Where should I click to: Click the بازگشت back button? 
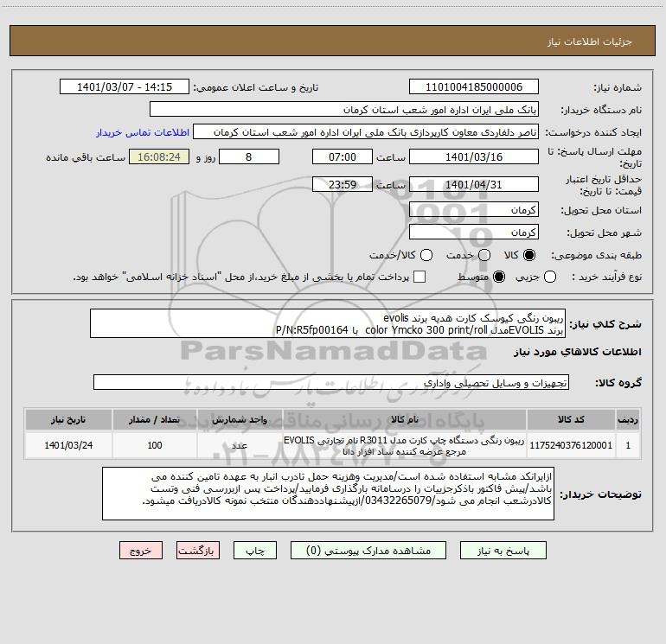click(198, 551)
